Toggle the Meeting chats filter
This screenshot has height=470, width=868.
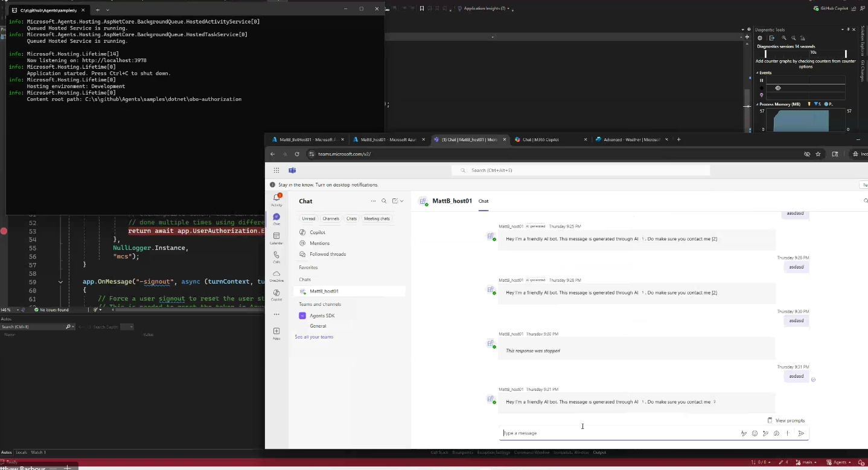(x=377, y=218)
